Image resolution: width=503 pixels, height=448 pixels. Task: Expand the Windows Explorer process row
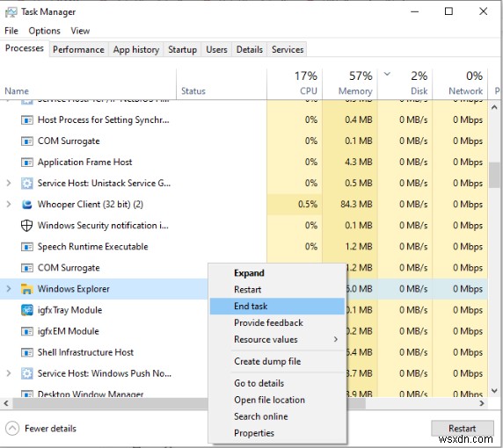(x=9, y=289)
